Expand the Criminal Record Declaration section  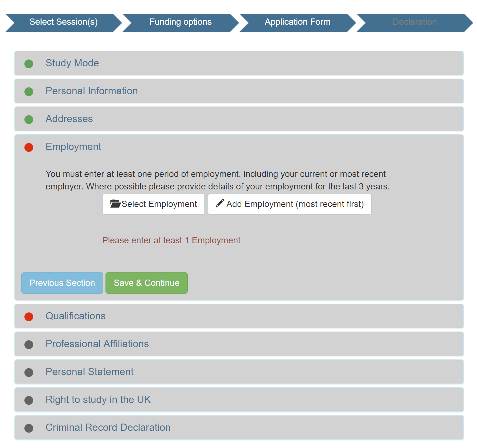108,428
